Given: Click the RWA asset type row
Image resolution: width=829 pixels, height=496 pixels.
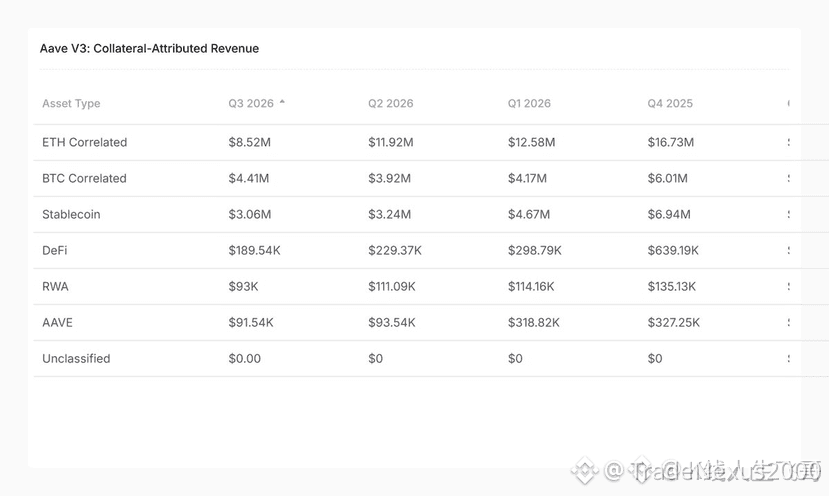Looking at the screenshot, I should pyautogui.click(x=417, y=286).
